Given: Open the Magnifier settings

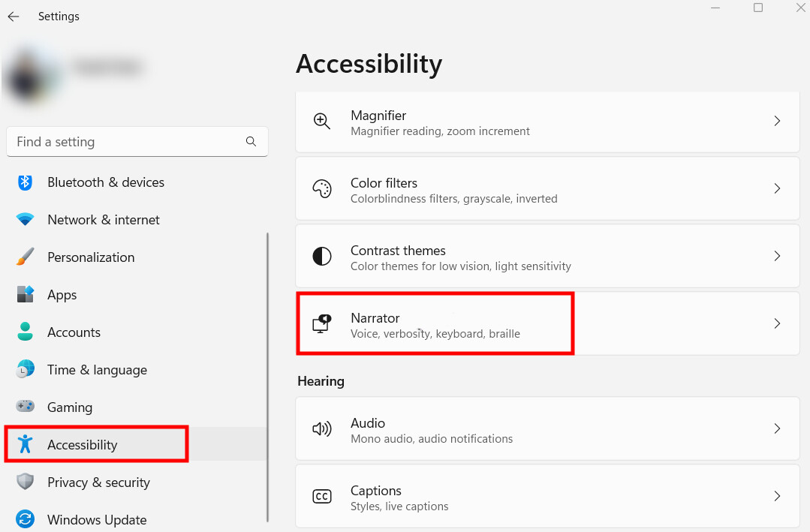Looking at the screenshot, I should pos(547,122).
